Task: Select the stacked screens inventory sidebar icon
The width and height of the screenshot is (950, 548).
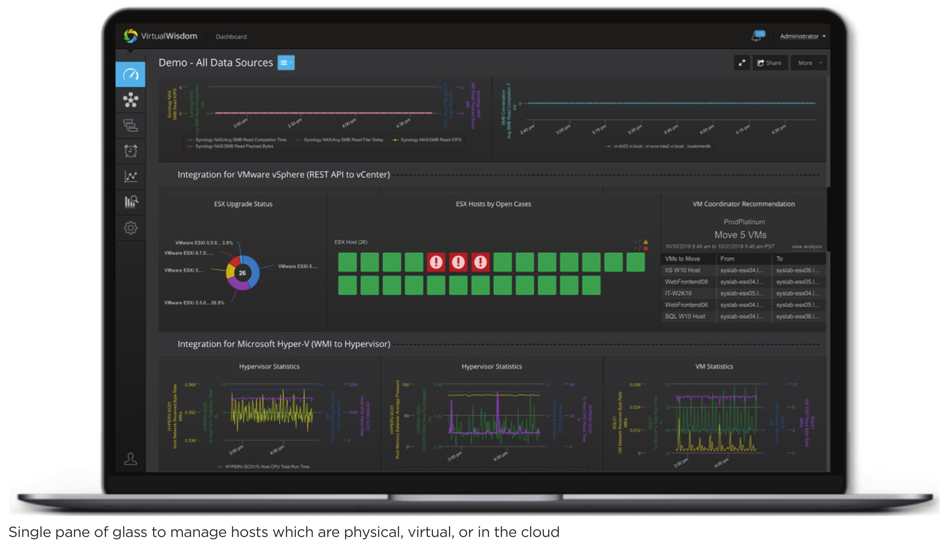Action: pyautogui.click(x=130, y=125)
